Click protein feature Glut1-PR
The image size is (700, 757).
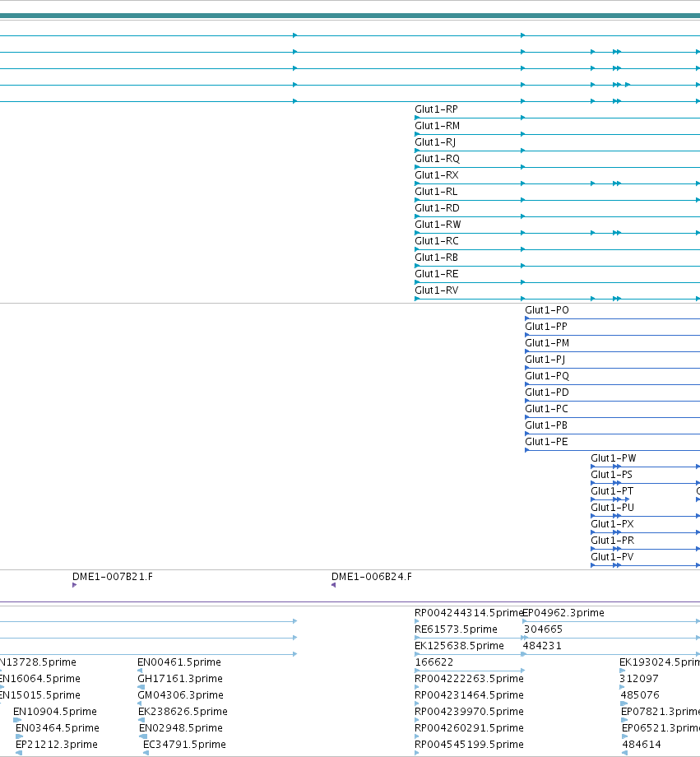[613, 540]
